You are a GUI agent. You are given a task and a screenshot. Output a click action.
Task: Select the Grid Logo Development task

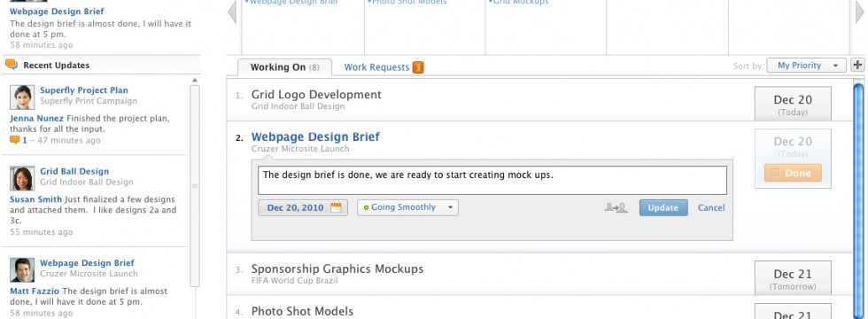click(x=316, y=95)
